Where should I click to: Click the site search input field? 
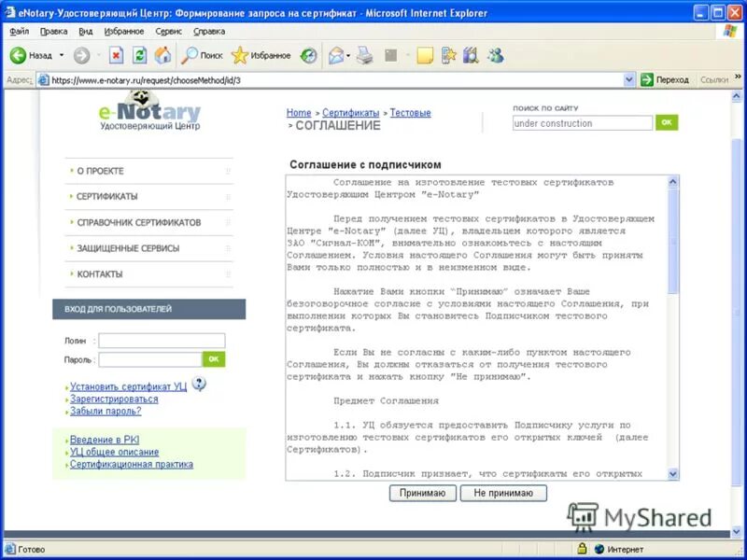(582, 123)
